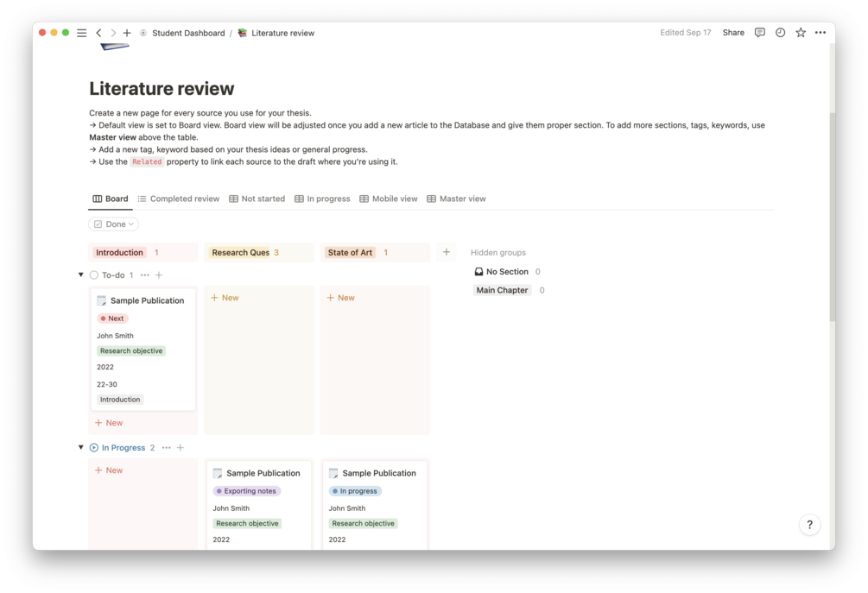Screen dimensions: 868x593
Task: Open the comments speech bubble icon
Action: pyautogui.click(x=759, y=33)
